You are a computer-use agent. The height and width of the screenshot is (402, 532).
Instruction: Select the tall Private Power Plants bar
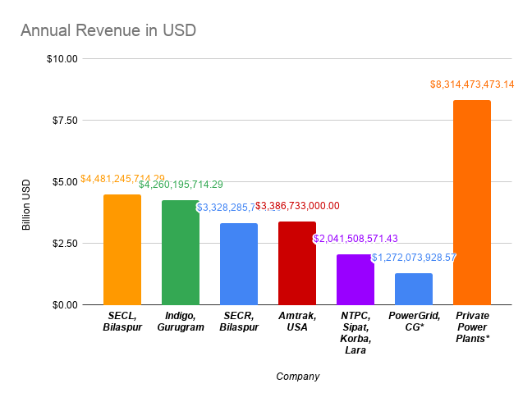tap(472, 203)
